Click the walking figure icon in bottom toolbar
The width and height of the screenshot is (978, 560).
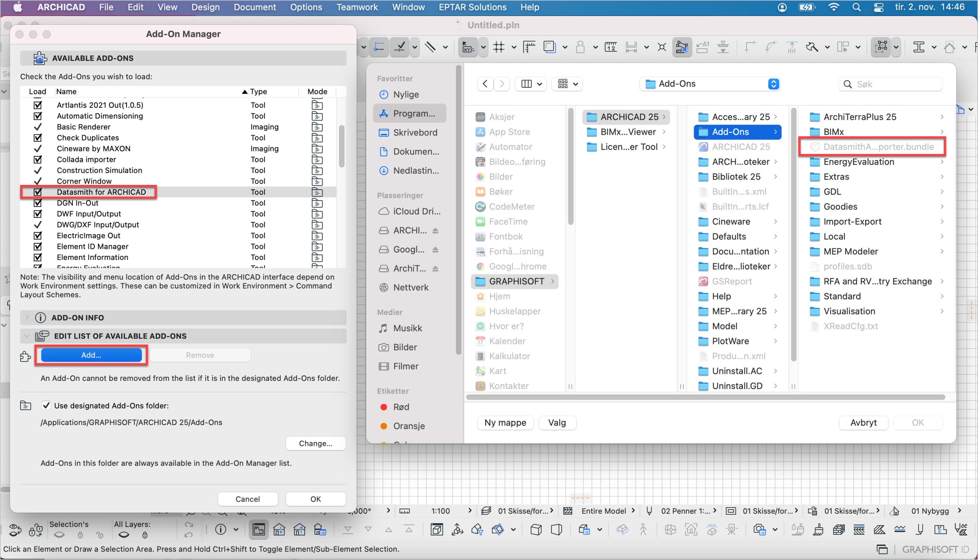point(643,530)
